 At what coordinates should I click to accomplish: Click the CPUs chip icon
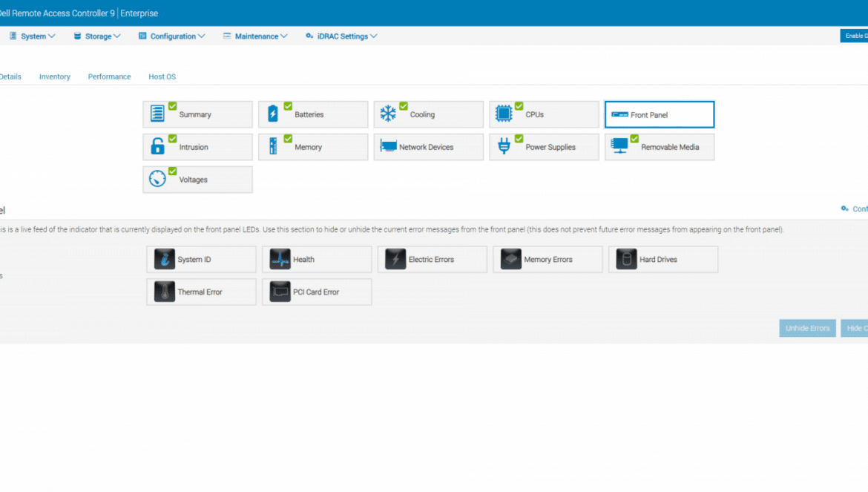pos(504,114)
